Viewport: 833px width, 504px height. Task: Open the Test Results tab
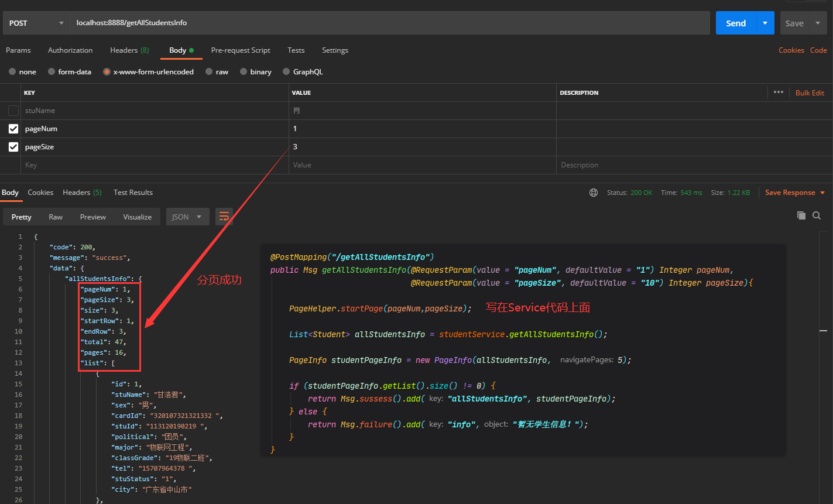pos(133,193)
